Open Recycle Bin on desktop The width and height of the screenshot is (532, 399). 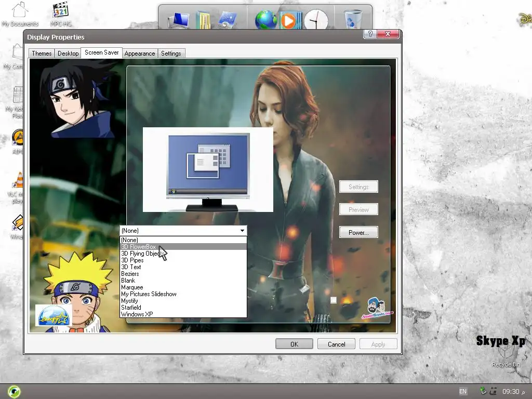(x=506, y=356)
